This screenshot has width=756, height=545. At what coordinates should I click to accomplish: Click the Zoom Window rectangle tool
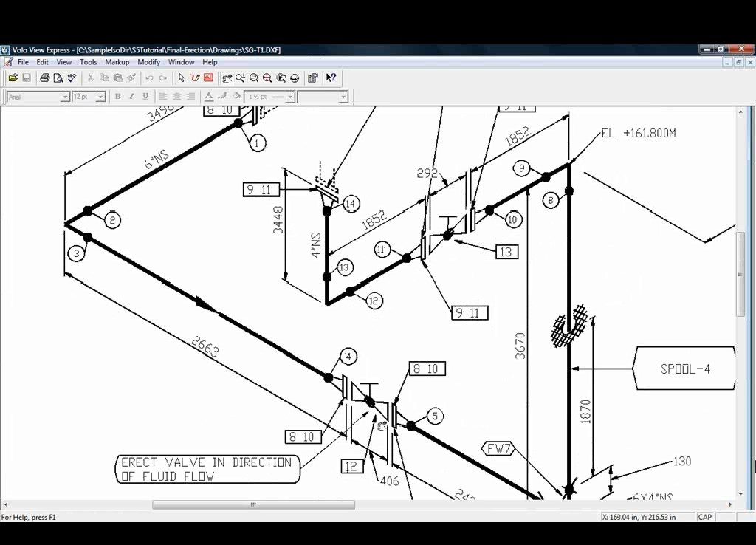tap(254, 78)
